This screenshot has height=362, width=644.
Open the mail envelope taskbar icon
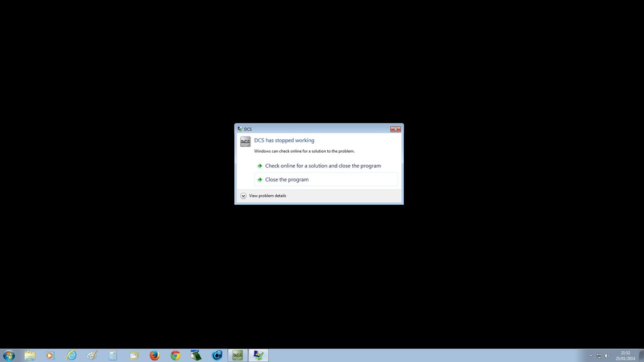click(134, 356)
